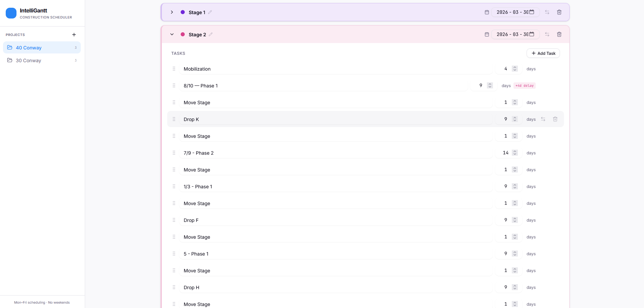The image size is (644, 308).
Task: Click drag handle of 8/10 — Phase 1
Action: [x=174, y=85]
